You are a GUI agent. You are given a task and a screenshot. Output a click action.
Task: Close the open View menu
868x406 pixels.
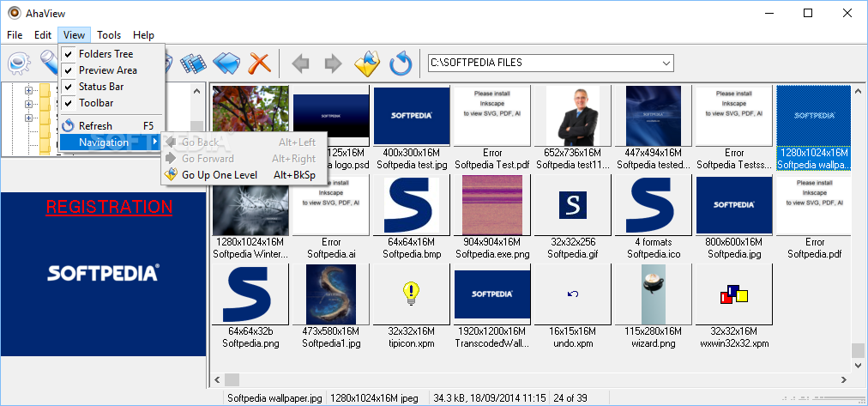[x=74, y=35]
